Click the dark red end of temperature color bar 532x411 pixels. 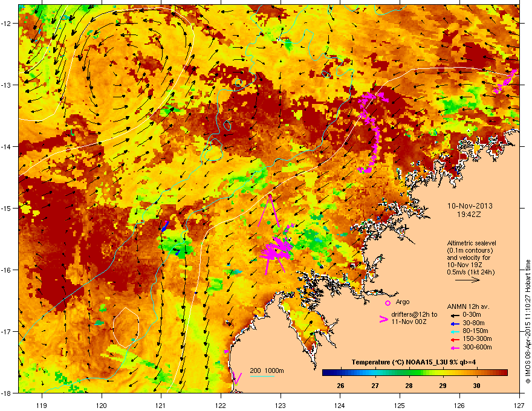click(x=504, y=373)
